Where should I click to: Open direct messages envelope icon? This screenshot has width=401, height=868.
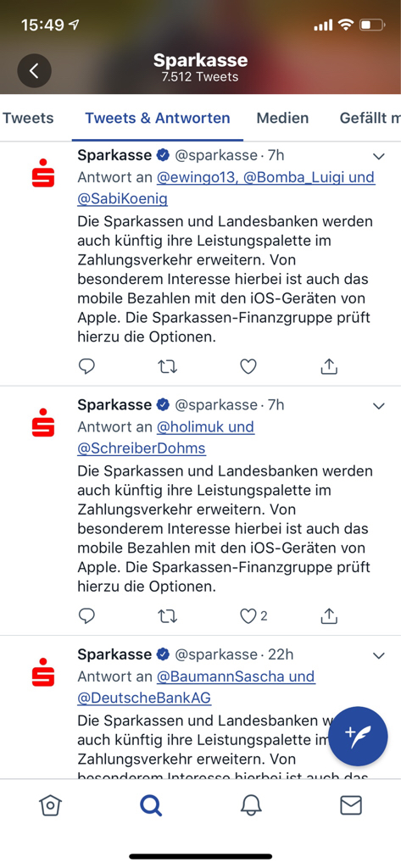pyautogui.click(x=351, y=805)
